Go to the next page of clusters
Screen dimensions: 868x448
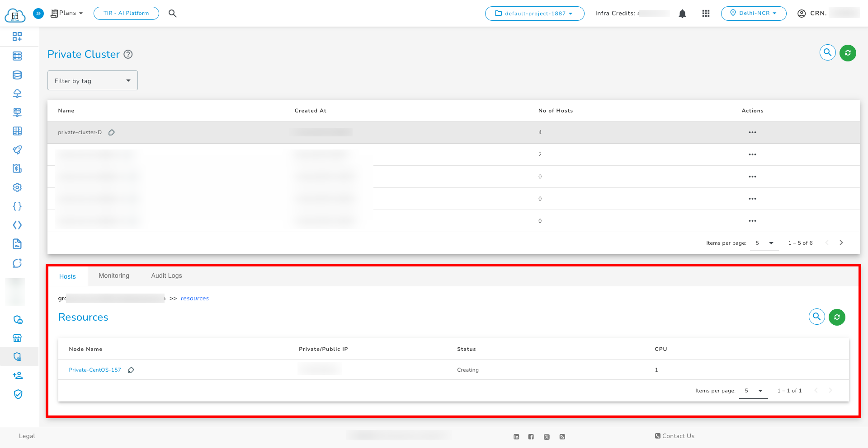click(x=841, y=243)
